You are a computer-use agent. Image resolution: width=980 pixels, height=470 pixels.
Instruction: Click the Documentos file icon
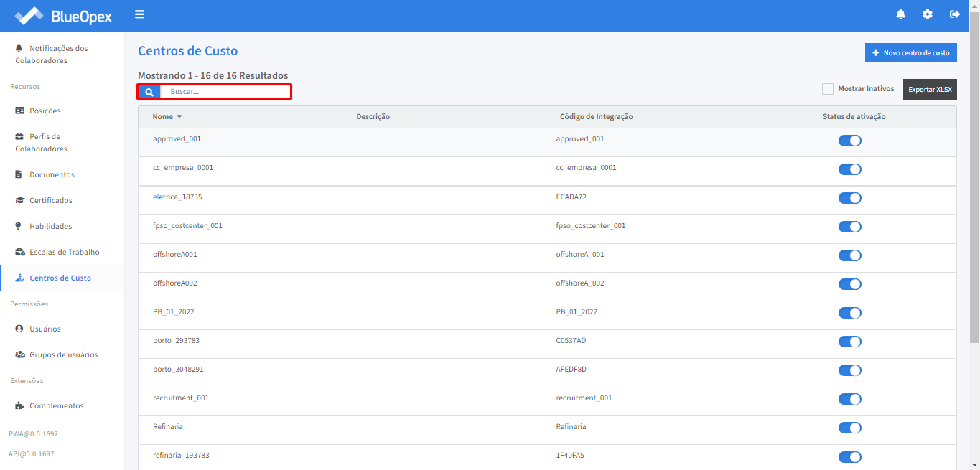click(19, 174)
